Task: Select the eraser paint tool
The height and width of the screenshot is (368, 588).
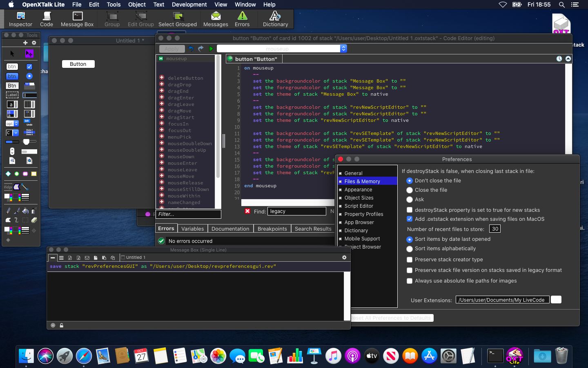Action: point(34,220)
